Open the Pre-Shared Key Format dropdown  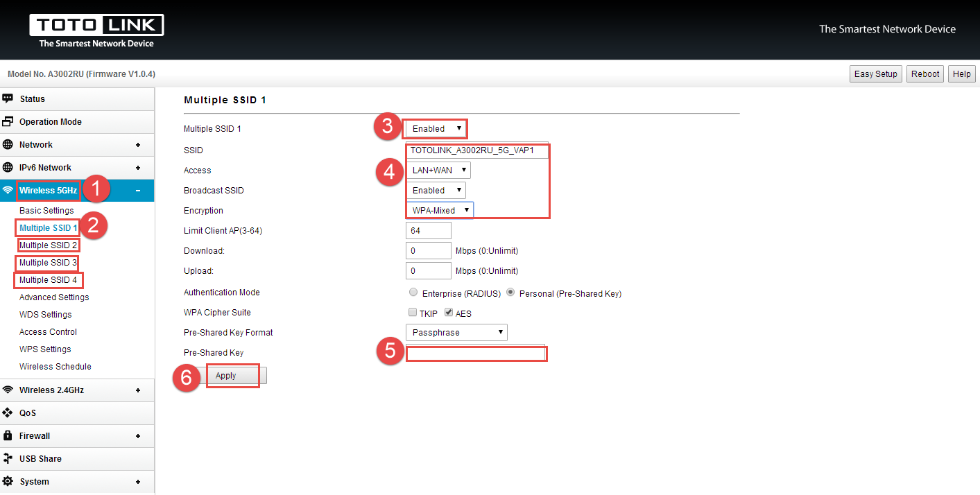456,333
